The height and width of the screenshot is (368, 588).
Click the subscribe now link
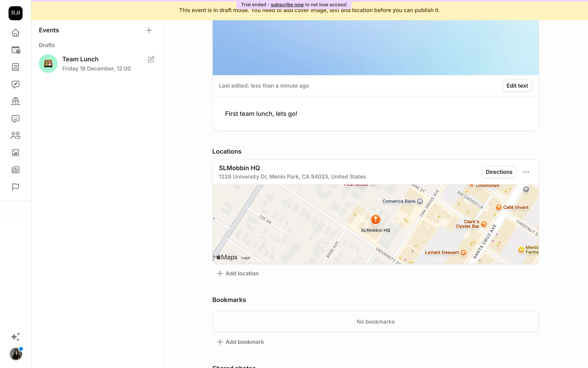287,5
